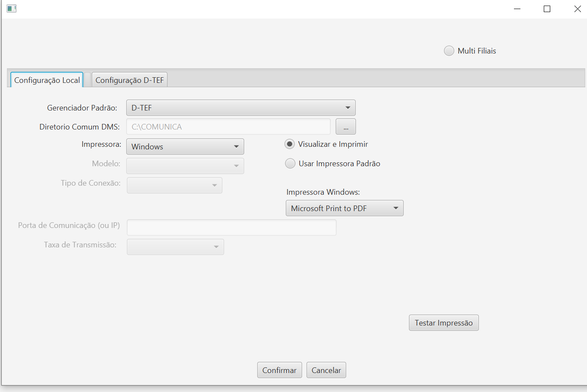The height and width of the screenshot is (392, 587).
Task: Select the Visualizar e Imprimir option
Action: (290, 144)
